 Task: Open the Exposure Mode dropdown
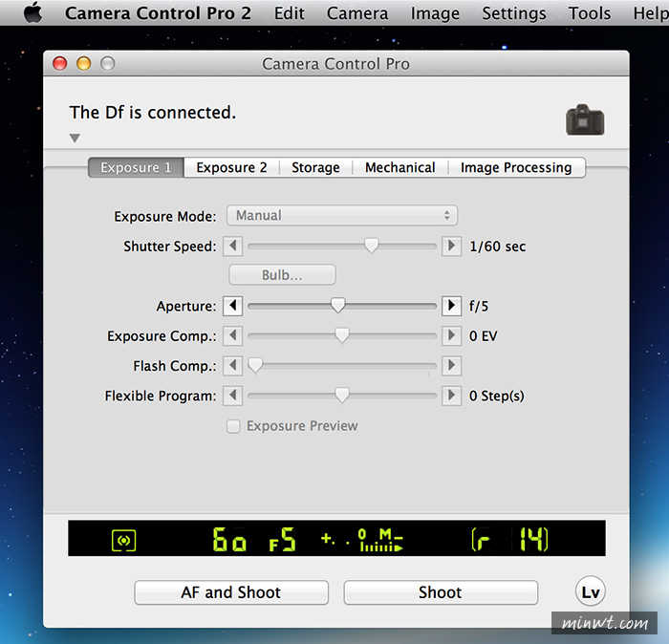pos(342,215)
